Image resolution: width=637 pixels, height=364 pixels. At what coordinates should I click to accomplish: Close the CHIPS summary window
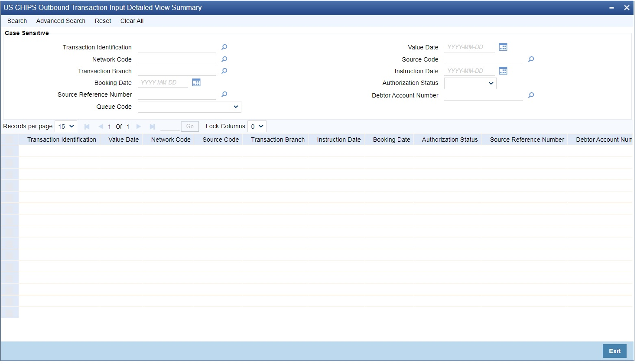(x=627, y=8)
